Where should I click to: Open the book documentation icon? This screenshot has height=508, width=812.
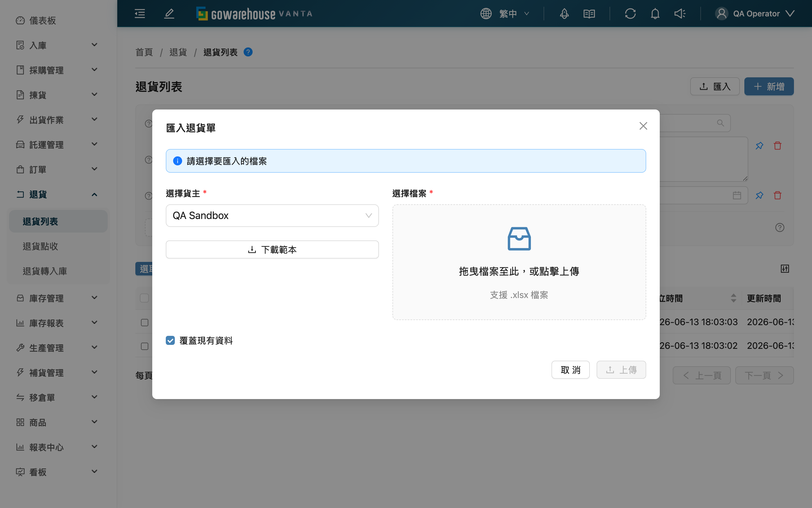(589, 14)
